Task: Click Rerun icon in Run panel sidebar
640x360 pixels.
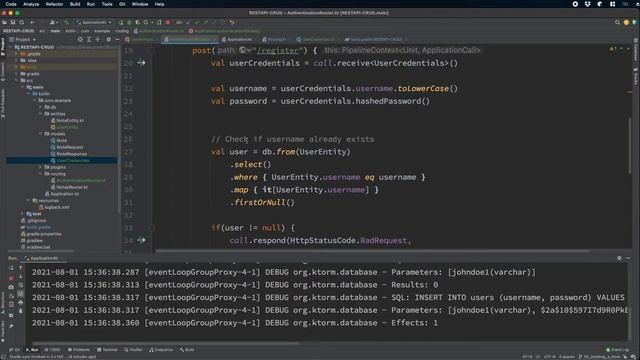Action: click(x=11, y=268)
